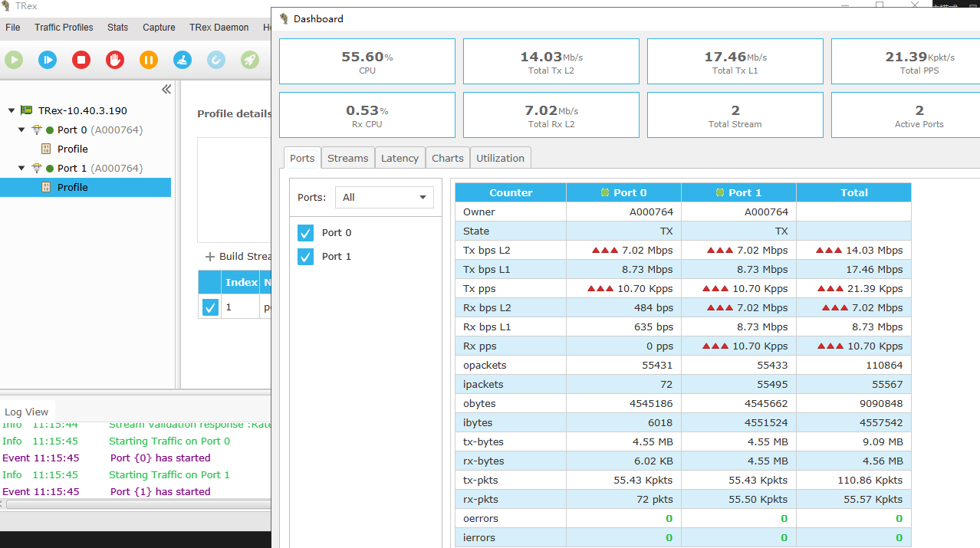
Task: Open the Ports dropdown showing All
Action: (383, 197)
